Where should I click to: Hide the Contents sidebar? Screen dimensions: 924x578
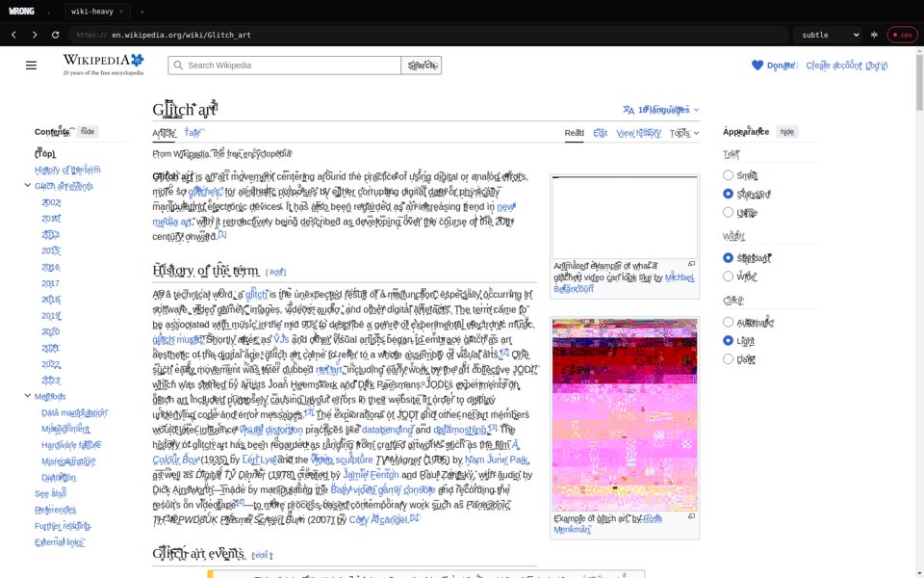(x=88, y=132)
